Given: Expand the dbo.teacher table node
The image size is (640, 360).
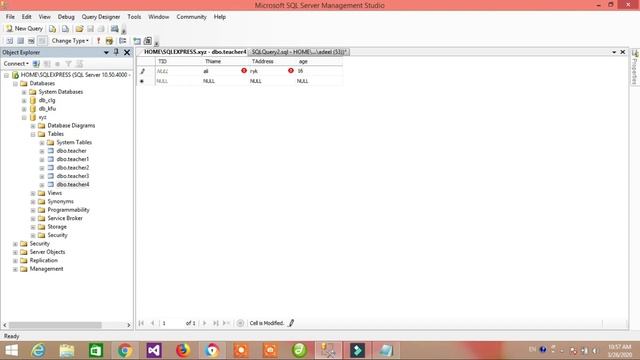Looking at the screenshot, I should pos(42,151).
